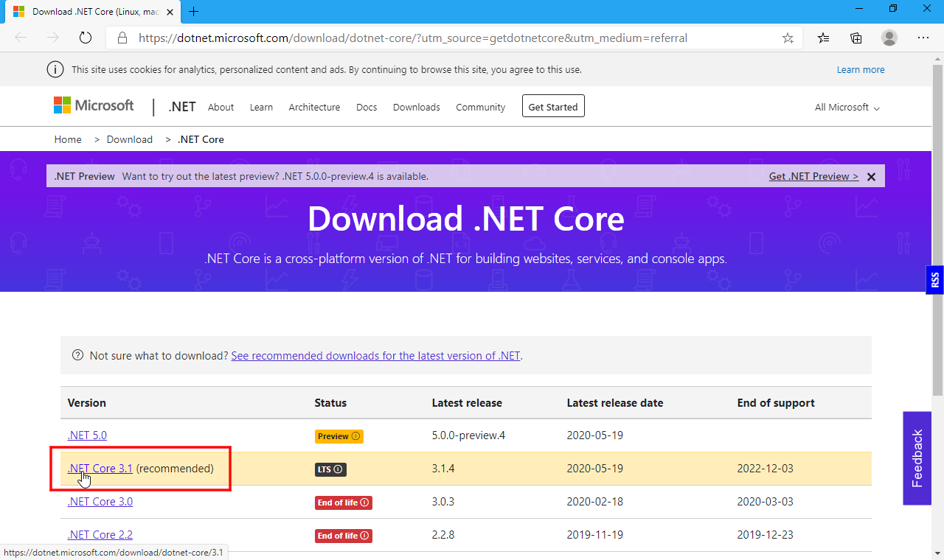Image resolution: width=944 pixels, height=560 pixels.
Task: Add page to favorites star icon
Action: (x=788, y=38)
